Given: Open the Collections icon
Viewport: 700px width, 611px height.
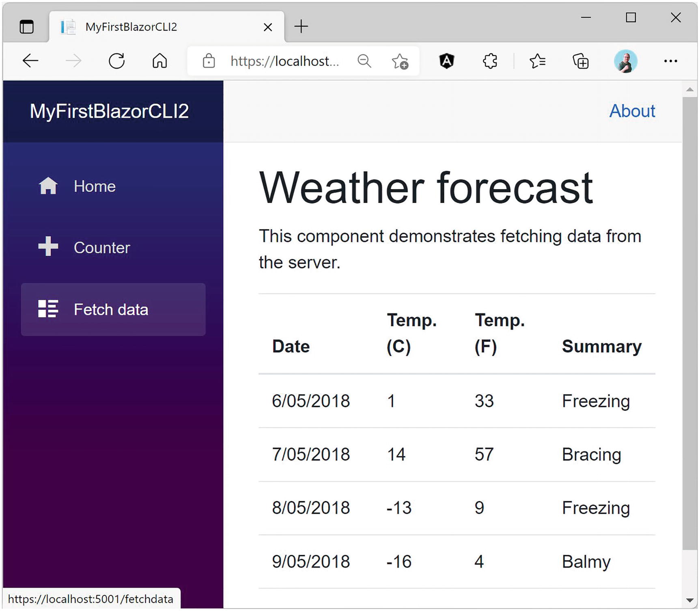Looking at the screenshot, I should tap(580, 61).
